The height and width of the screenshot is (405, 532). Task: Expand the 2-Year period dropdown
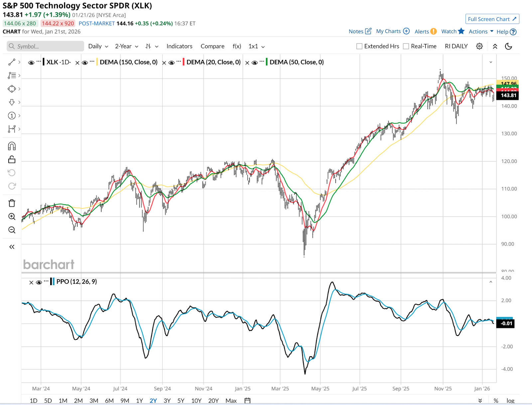point(126,46)
